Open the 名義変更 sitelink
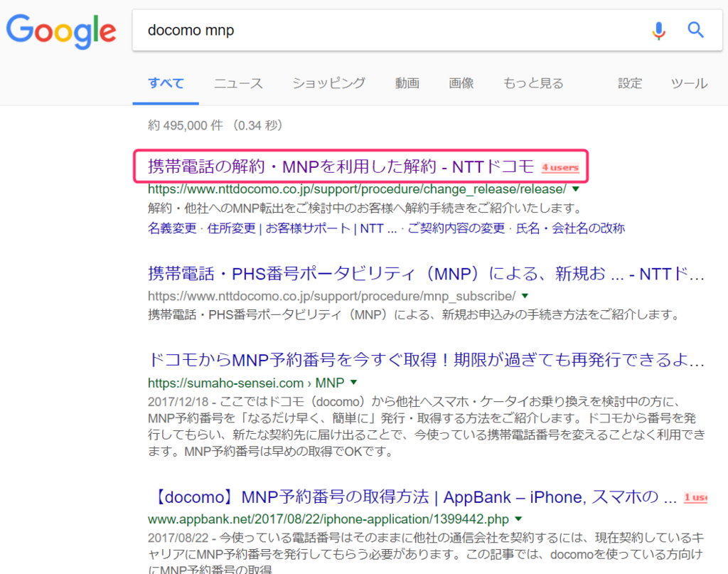The width and height of the screenshot is (728, 574). tap(172, 228)
